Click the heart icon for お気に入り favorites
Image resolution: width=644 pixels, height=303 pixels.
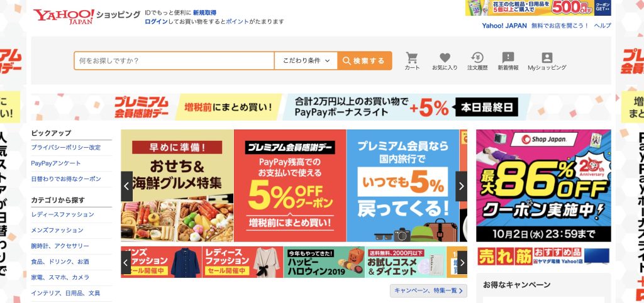445,61
